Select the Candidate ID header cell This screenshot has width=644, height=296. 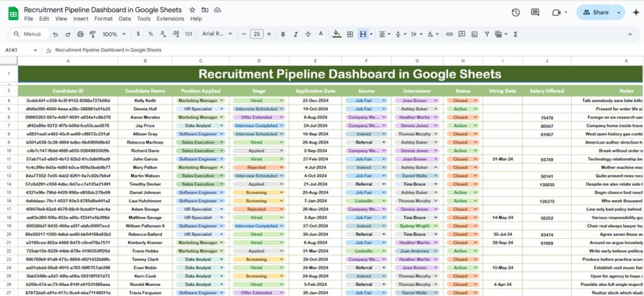pos(68,91)
